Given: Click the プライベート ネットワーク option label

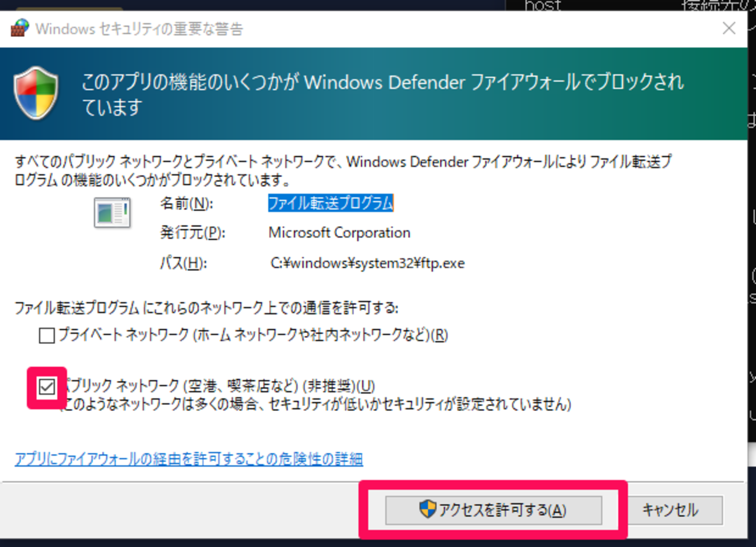Looking at the screenshot, I should coord(253,335).
